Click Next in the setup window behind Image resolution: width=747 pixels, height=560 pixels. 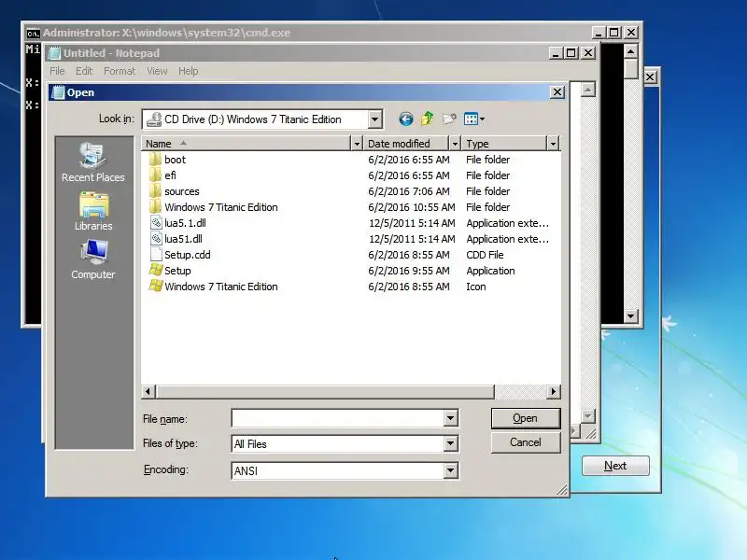point(615,465)
